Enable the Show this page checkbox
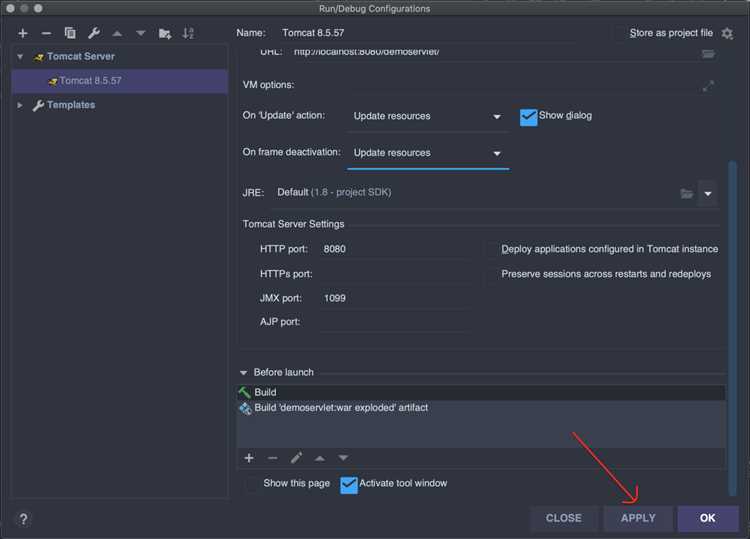The width and height of the screenshot is (750, 539). [x=252, y=484]
